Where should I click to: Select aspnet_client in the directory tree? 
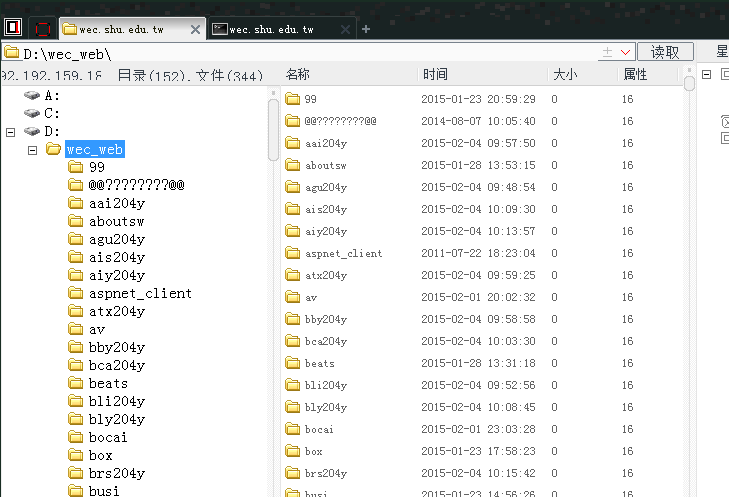(x=140, y=293)
